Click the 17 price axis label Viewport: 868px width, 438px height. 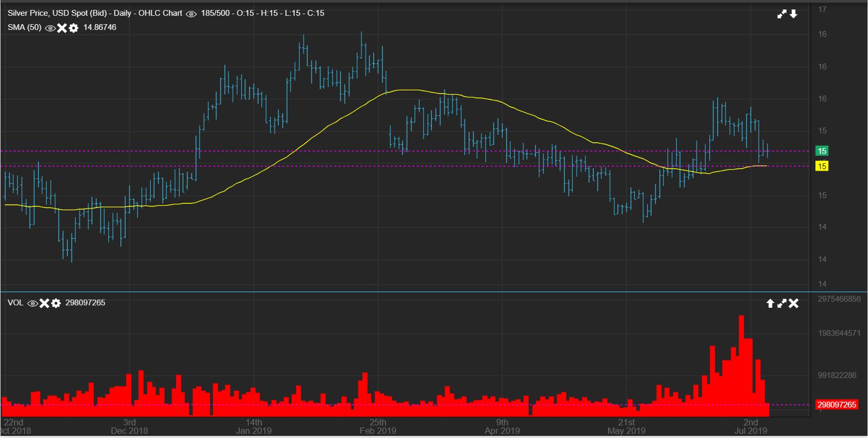(822, 9)
